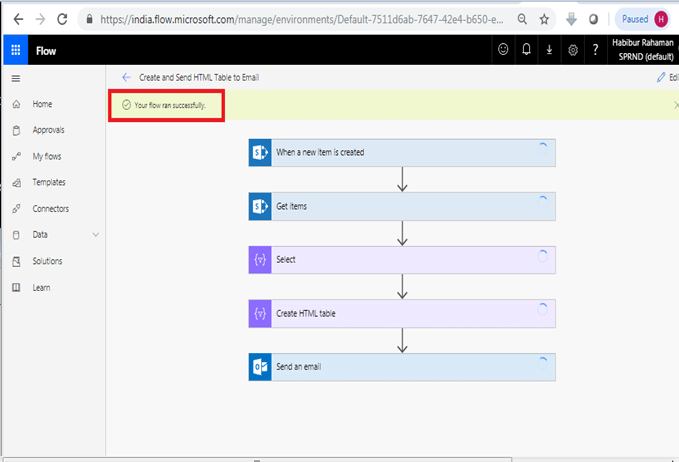Click the browser forward arrow

point(40,19)
